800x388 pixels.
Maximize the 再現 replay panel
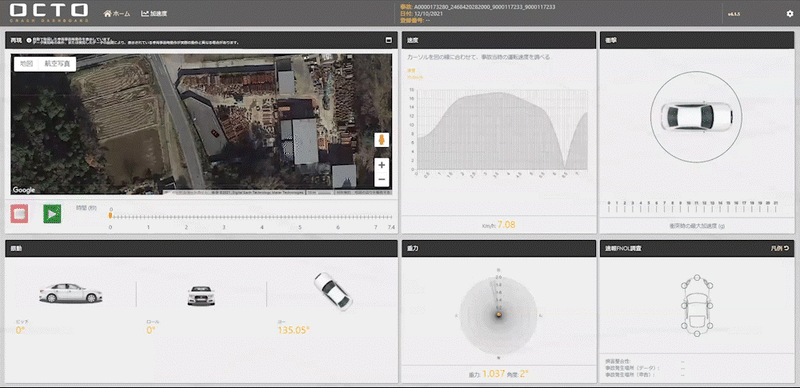point(388,40)
